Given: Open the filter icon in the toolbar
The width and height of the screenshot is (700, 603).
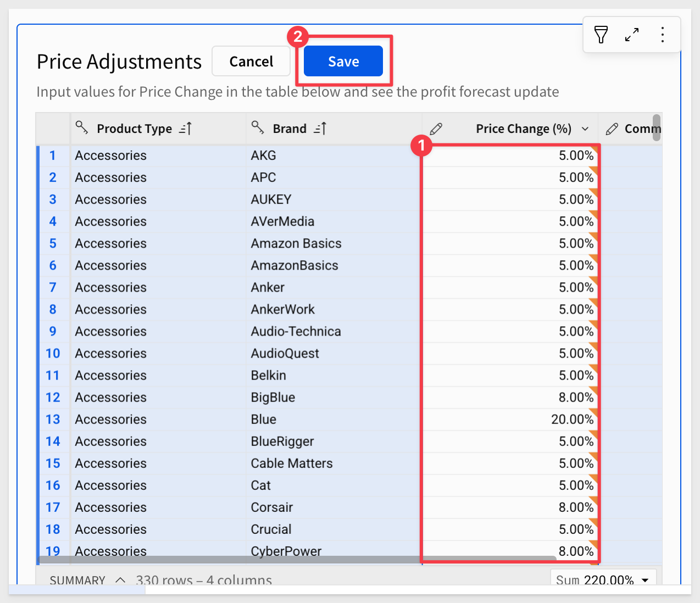Looking at the screenshot, I should (x=601, y=35).
